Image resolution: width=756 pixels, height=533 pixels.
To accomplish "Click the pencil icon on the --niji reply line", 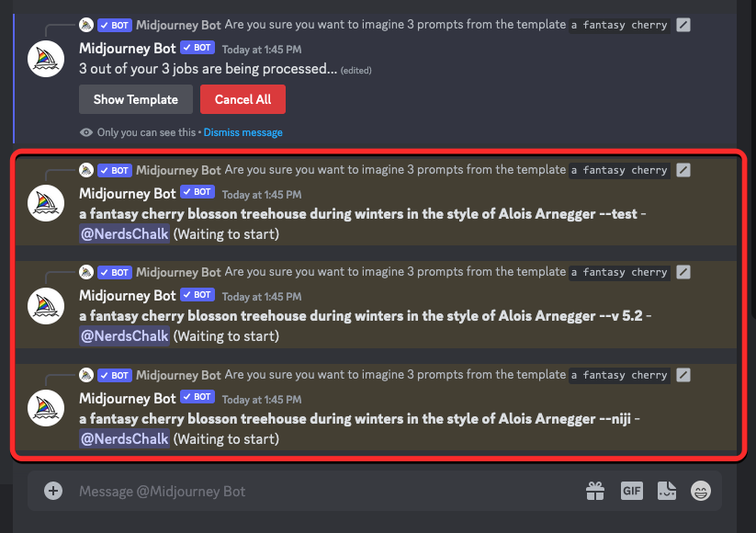I will click(683, 375).
